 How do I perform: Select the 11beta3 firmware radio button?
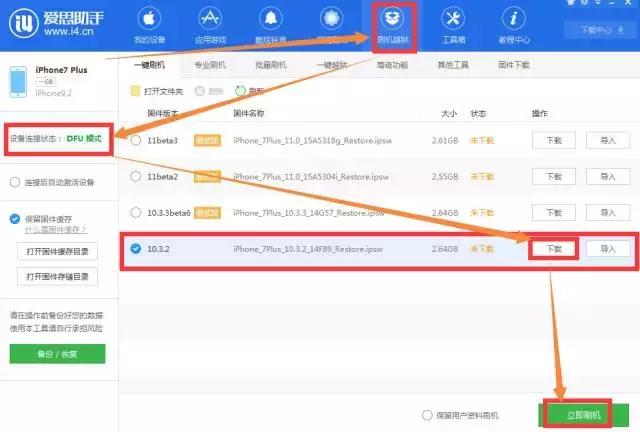[136, 140]
